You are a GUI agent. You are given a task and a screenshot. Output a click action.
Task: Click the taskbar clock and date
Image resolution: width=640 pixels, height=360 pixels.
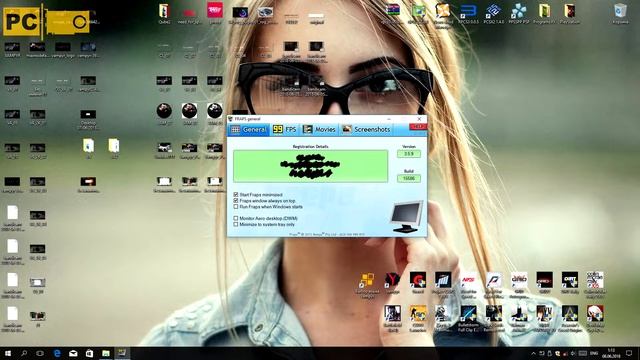611,353
